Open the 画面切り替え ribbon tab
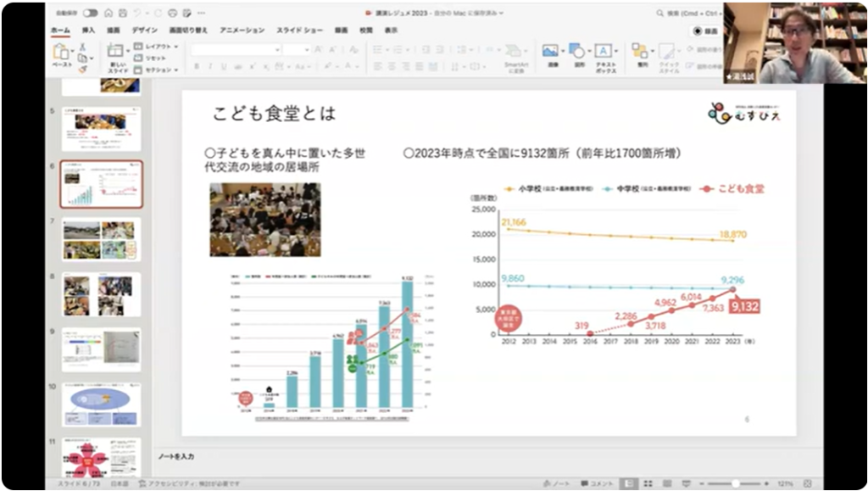 pos(188,31)
